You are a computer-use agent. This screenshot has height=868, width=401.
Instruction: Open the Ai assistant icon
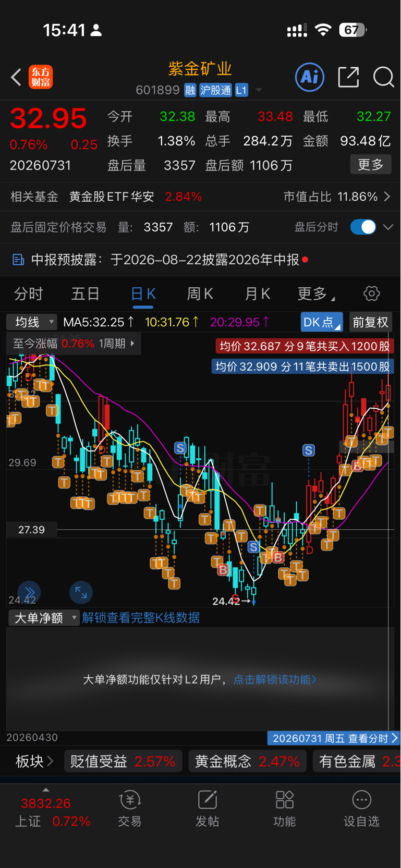click(310, 77)
